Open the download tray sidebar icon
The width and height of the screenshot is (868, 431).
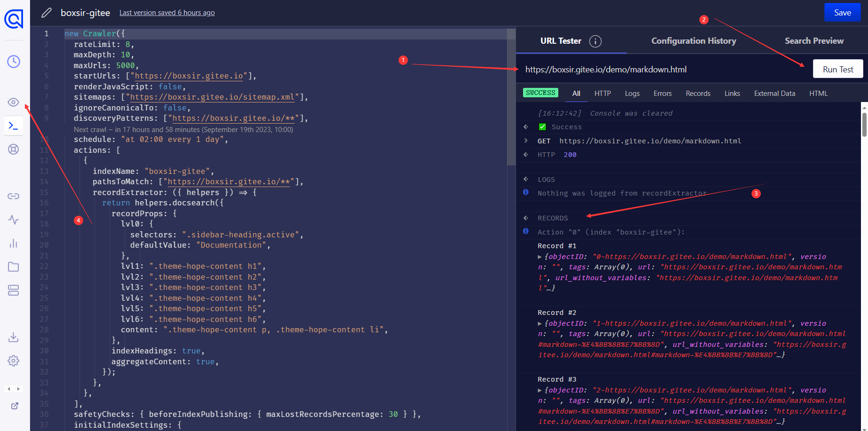[14, 337]
